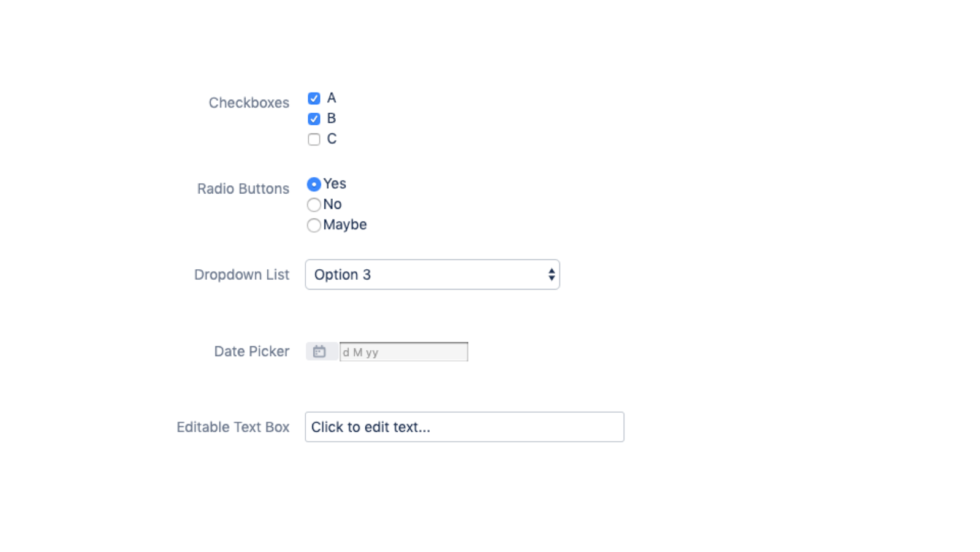Click the 'Editable Text Box' field label

pyautogui.click(x=233, y=427)
